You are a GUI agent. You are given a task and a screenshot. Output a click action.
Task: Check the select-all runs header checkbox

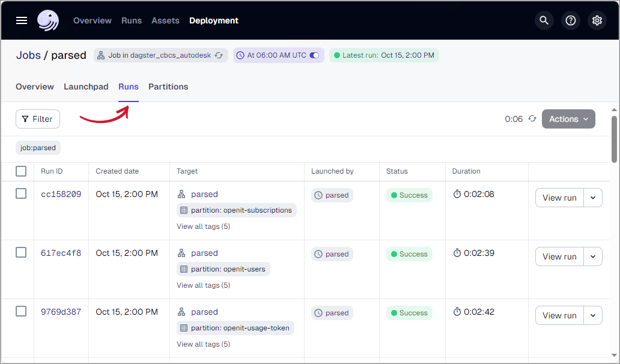pos(21,171)
